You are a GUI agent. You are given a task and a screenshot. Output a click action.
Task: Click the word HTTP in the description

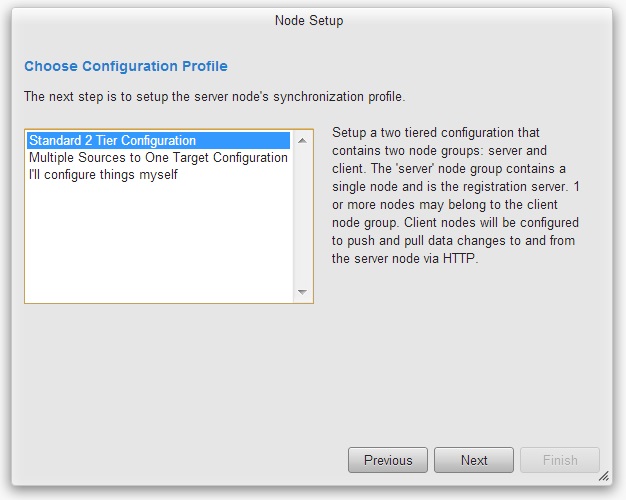coord(459,258)
